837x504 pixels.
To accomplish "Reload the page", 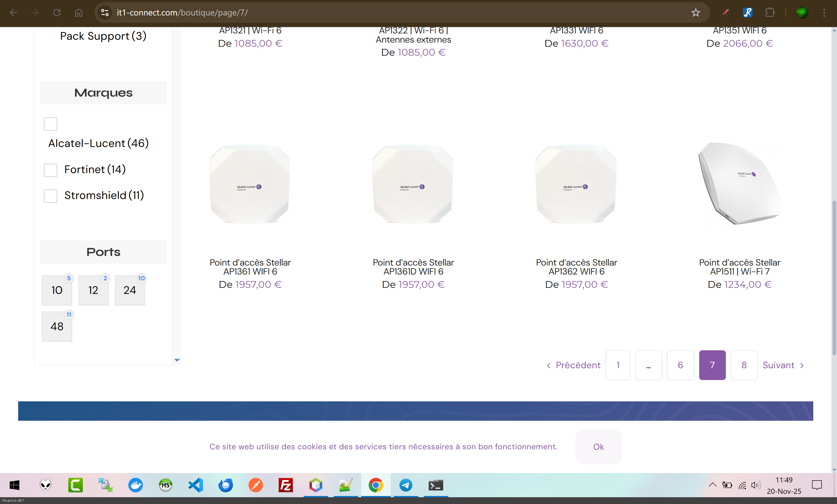I will click(57, 13).
